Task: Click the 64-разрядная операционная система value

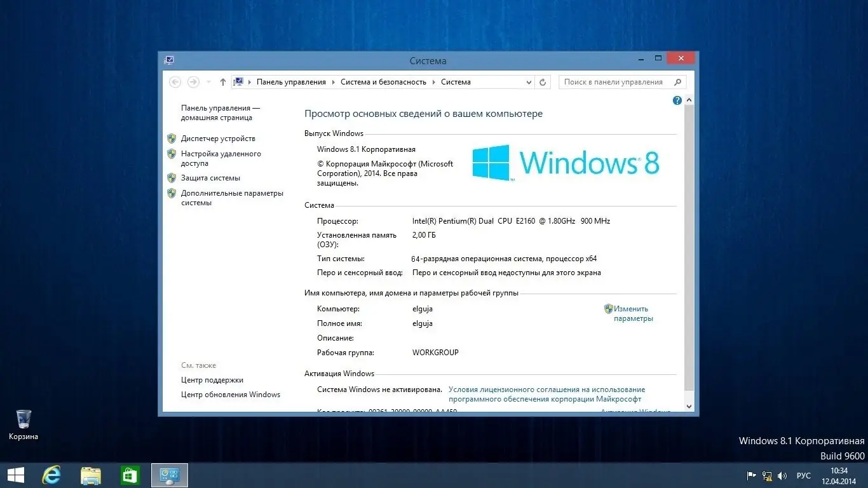Action: coord(504,259)
